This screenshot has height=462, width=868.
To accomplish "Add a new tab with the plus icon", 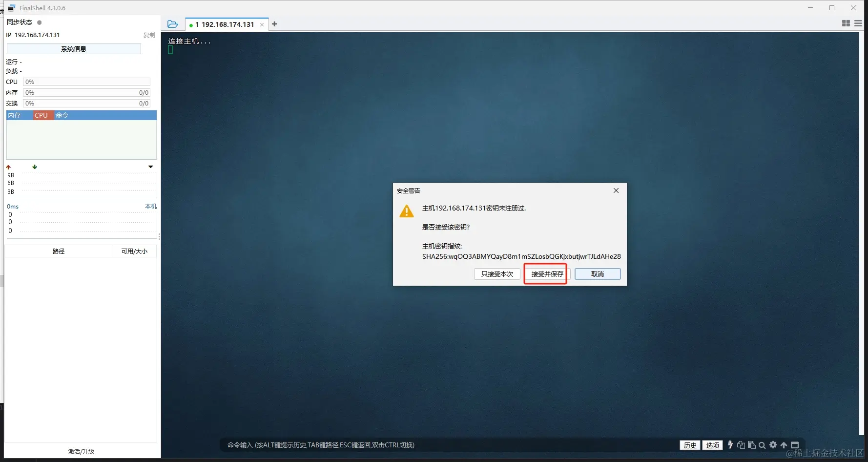I will (274, 24).
